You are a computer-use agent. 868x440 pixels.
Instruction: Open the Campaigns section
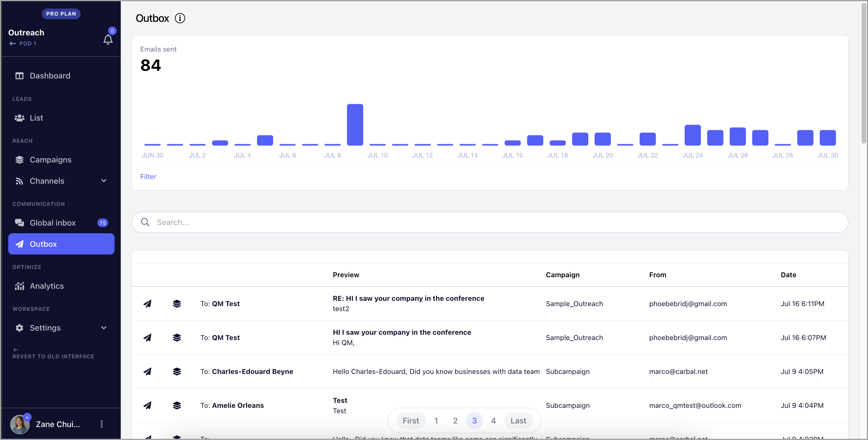[x=61, y=160]
